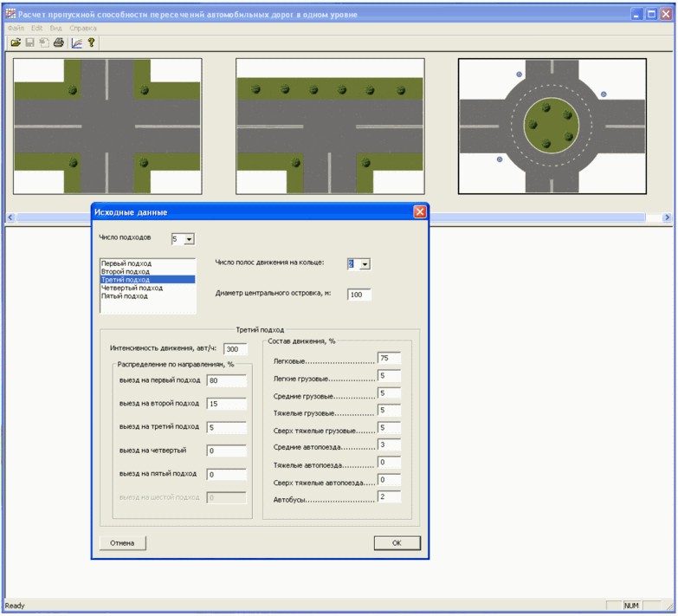Click the Print toolbar icon
This screenshot has height=616, width=678.
59,42
